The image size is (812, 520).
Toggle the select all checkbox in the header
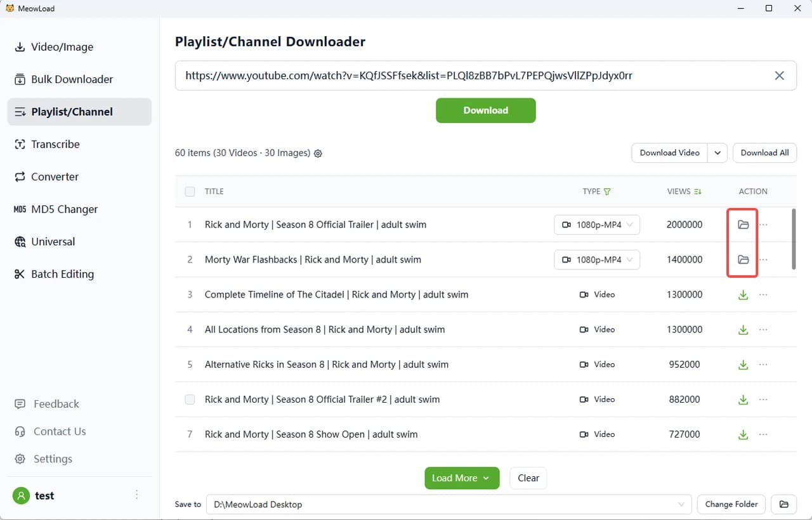190,192
